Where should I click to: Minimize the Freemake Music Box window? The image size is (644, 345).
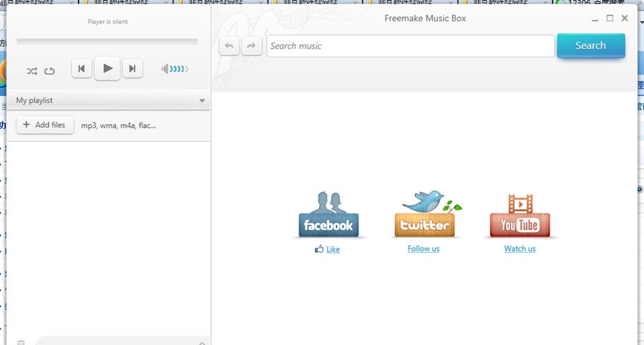[595, 19]
